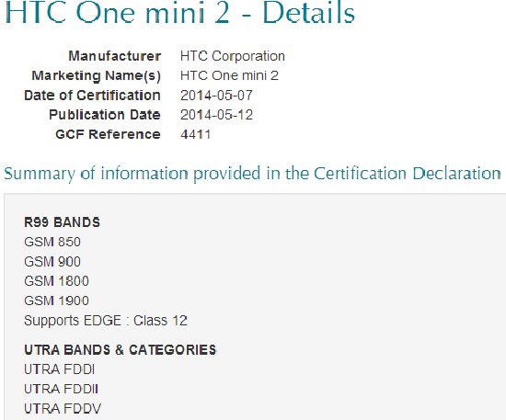The width and height of the screenshot is (506, 420).
Task: Select the 'R99 BANDS' section title
Action: pyautogui.click(x=62, y=222)
